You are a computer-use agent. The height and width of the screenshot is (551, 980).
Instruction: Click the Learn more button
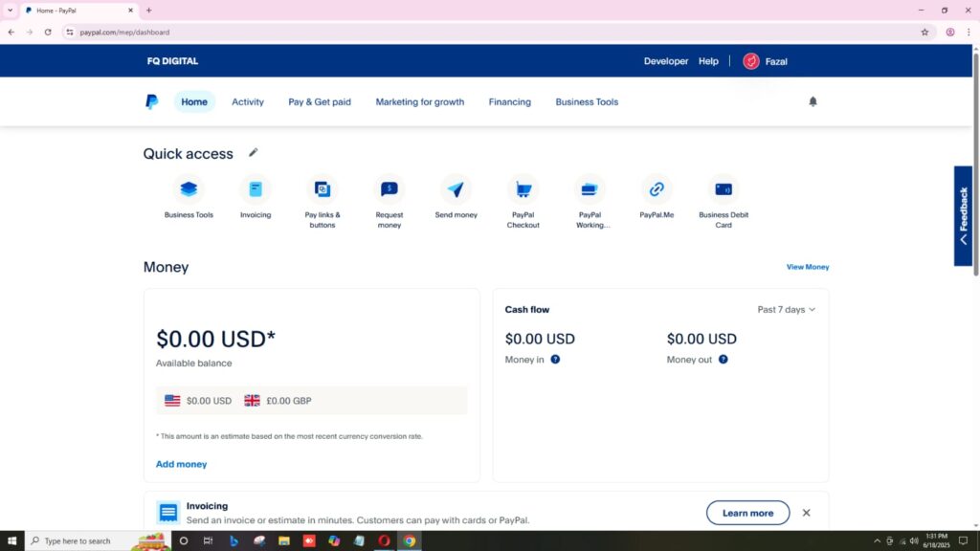(x=747, y=513)
